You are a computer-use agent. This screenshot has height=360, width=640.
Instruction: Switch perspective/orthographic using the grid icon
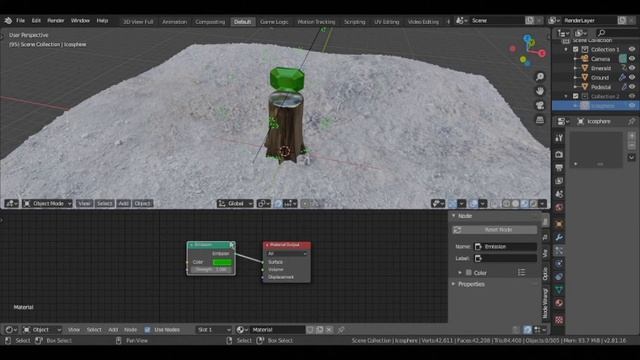tap(540, 120)
